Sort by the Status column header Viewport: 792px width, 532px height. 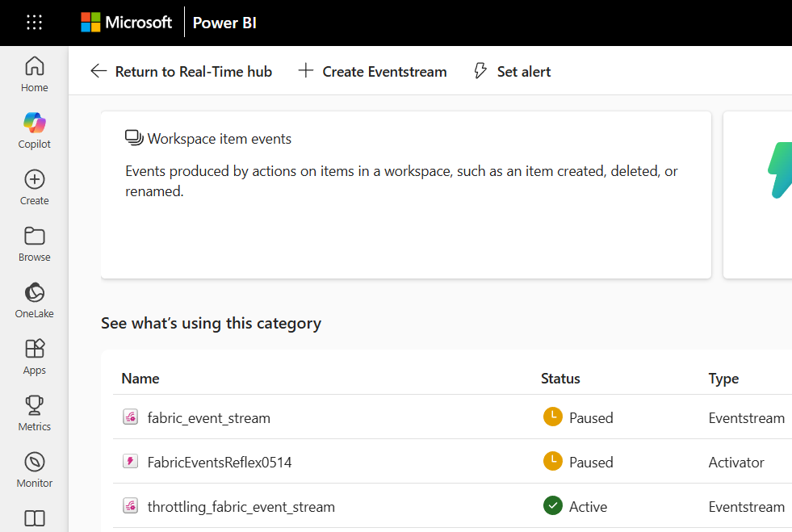pyautogui.click(x=560, y=378)
